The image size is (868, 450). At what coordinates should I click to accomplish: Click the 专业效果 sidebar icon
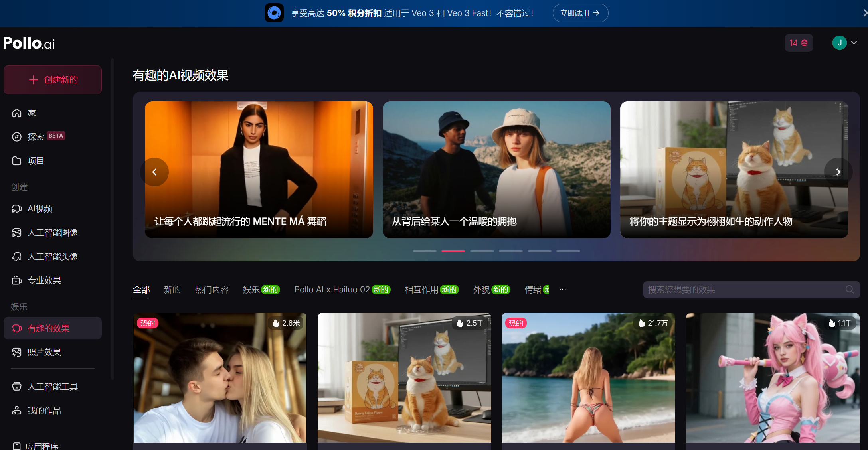(x=17, y=280)
